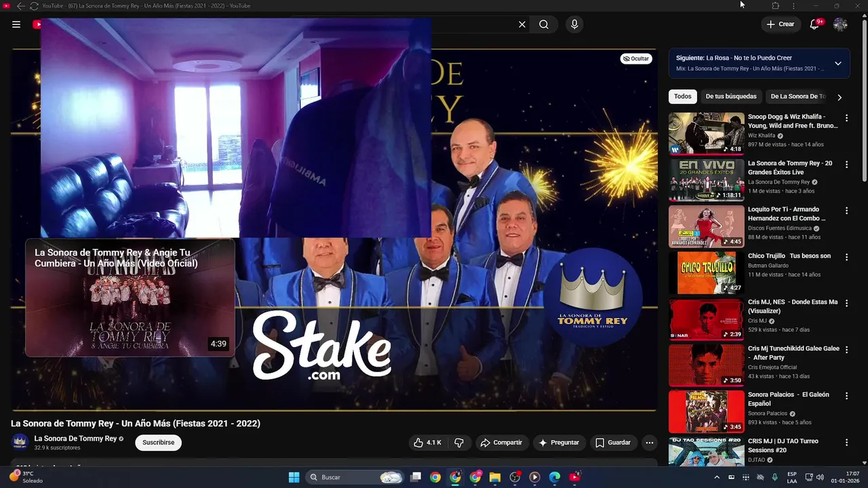Open Loquito Por Ti video thumbnail
The width and height of the screenshot is (868, 488).
[707, 226]
